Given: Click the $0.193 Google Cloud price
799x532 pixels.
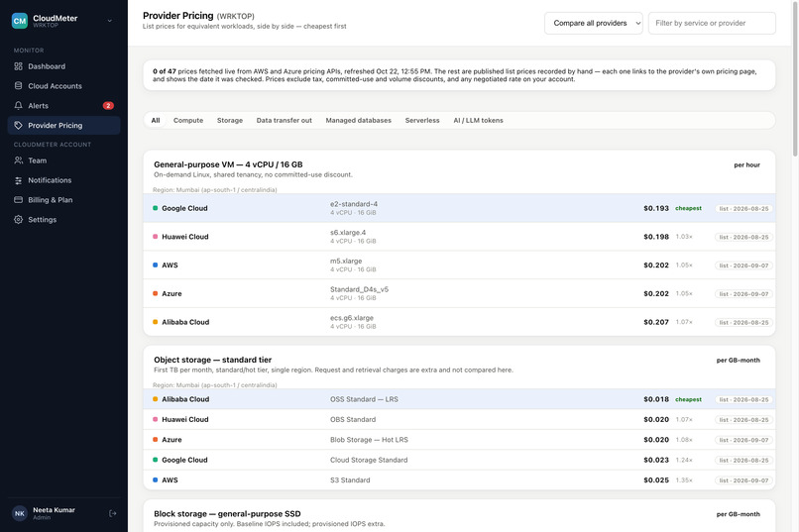Looking at the screenshot, I should click(656, 208).
